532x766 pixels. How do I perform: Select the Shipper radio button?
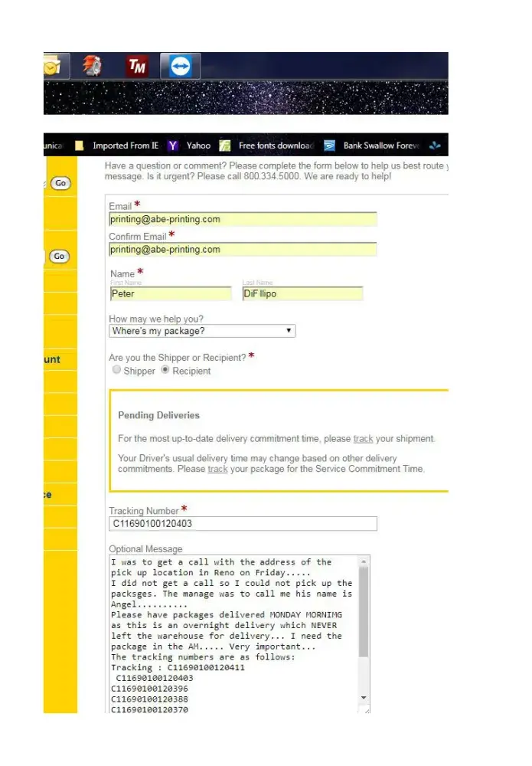pyautogui.click(x=116, y=370)
